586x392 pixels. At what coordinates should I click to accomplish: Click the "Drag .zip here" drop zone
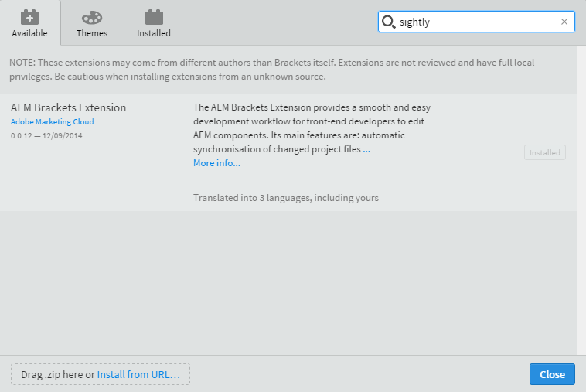pos(54,374)
